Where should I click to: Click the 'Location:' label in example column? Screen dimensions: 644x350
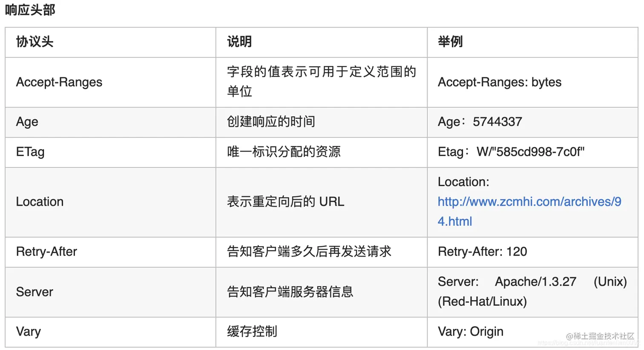click(x=463, y=182)
